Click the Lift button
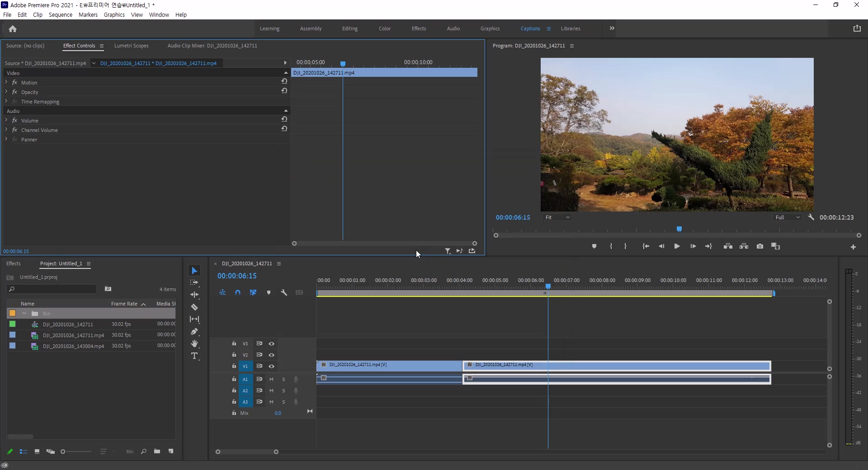This screenshot has height=470, width=868. tap(728, 246)
